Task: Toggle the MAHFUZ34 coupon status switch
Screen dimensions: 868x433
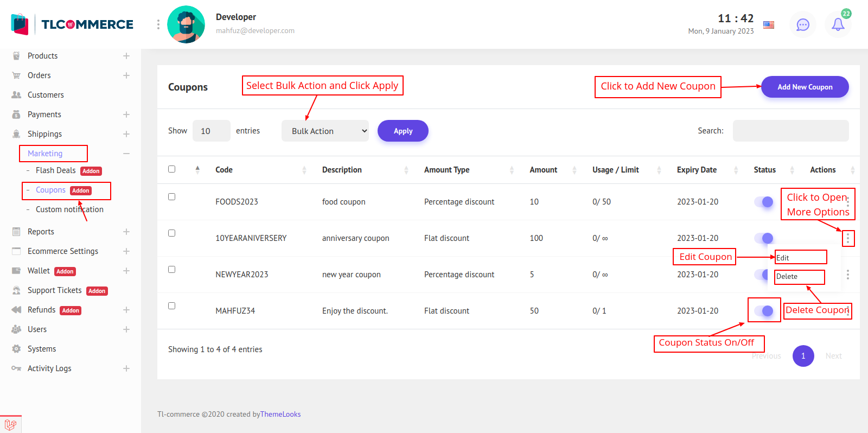Action: tap(764, 311)
